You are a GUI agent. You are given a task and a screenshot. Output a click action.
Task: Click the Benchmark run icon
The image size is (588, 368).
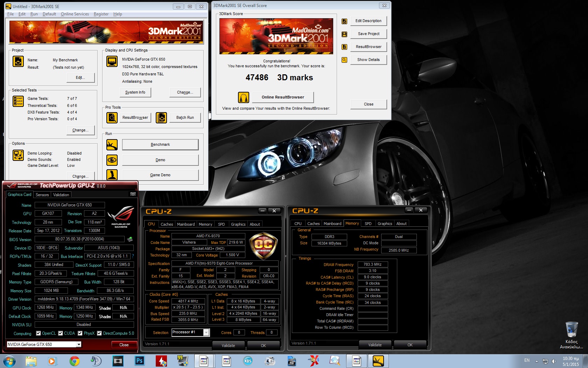click(x=112, y=145)
